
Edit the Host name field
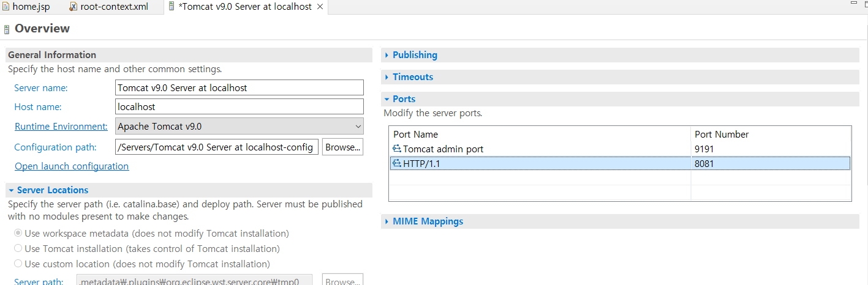click(x=240, y=106)
